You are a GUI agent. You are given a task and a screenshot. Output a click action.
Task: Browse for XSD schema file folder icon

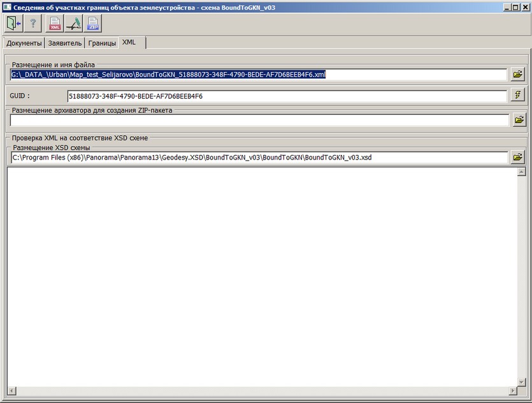tap(518, 157)
